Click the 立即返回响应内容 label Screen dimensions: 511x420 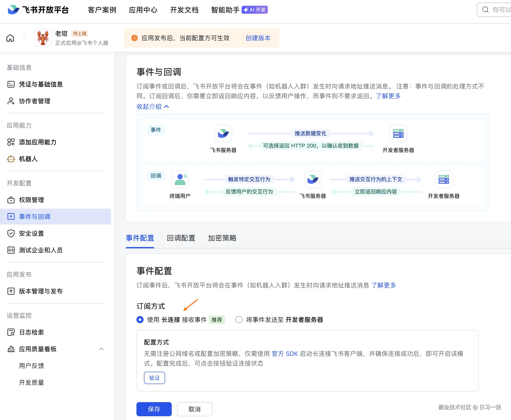pyautogui.click(x=376, y=192)
